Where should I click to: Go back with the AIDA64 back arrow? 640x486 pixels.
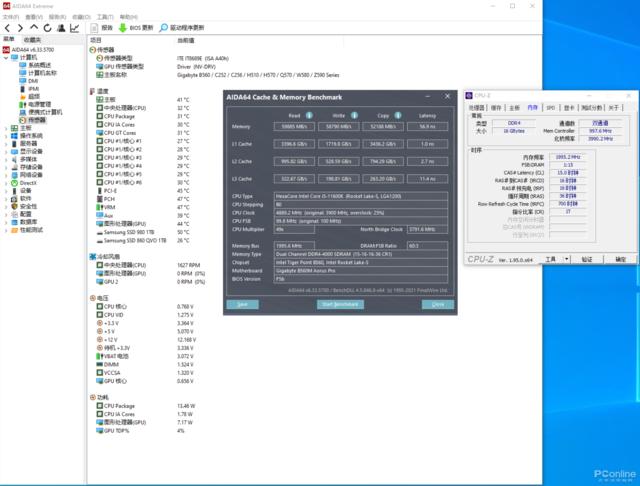7,28
